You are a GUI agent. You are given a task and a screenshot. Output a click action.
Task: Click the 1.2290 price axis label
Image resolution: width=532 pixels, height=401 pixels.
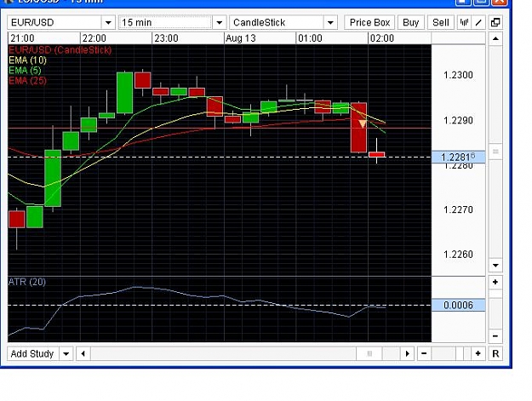(x=458, y=120)
